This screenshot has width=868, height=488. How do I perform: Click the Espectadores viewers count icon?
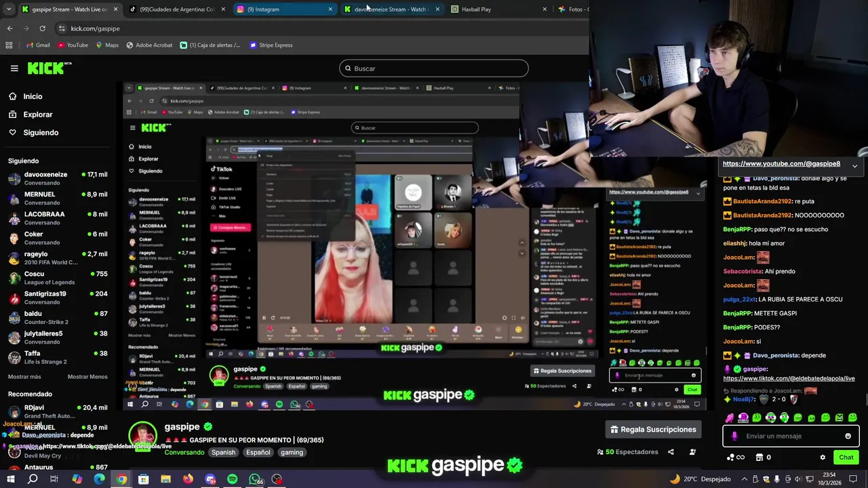click(600, 452)
